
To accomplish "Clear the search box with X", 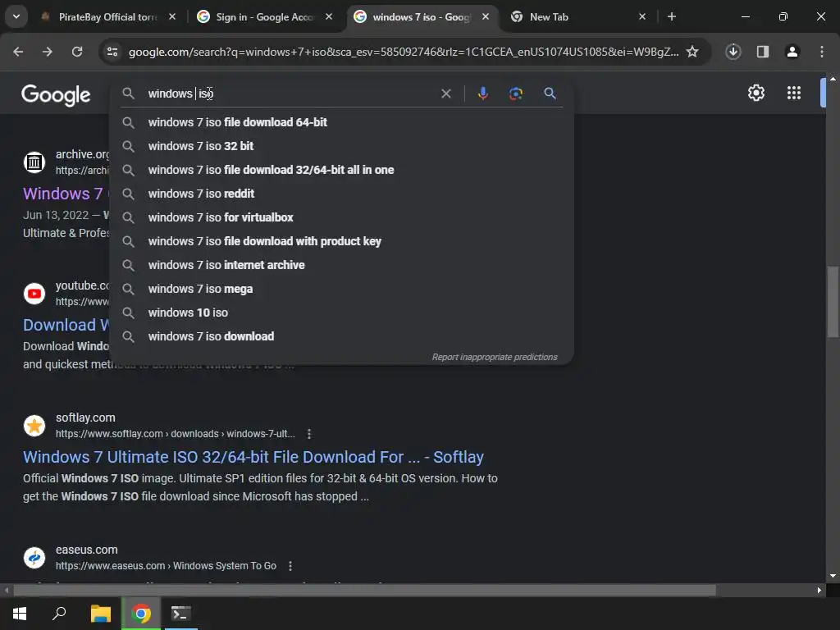I will click(445, 94).
